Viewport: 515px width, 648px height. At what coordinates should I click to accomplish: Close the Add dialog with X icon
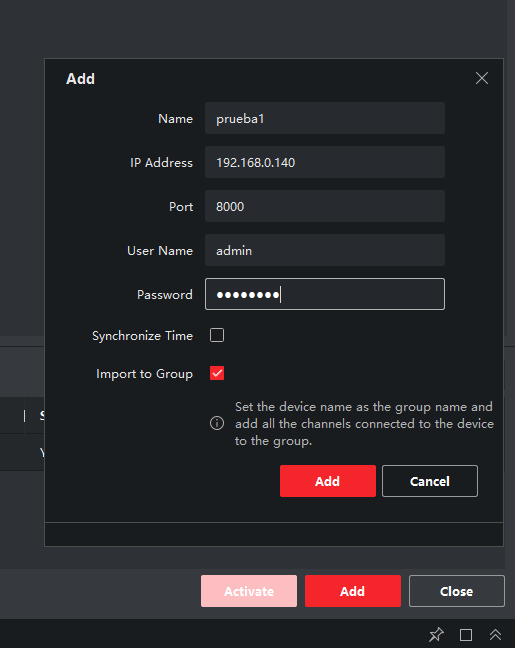coord(482,78)
